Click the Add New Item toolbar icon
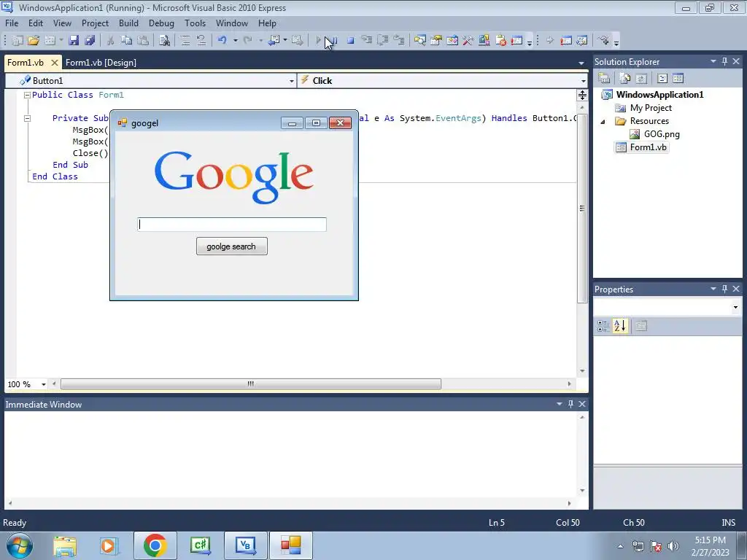 click(x=50, y=41)
